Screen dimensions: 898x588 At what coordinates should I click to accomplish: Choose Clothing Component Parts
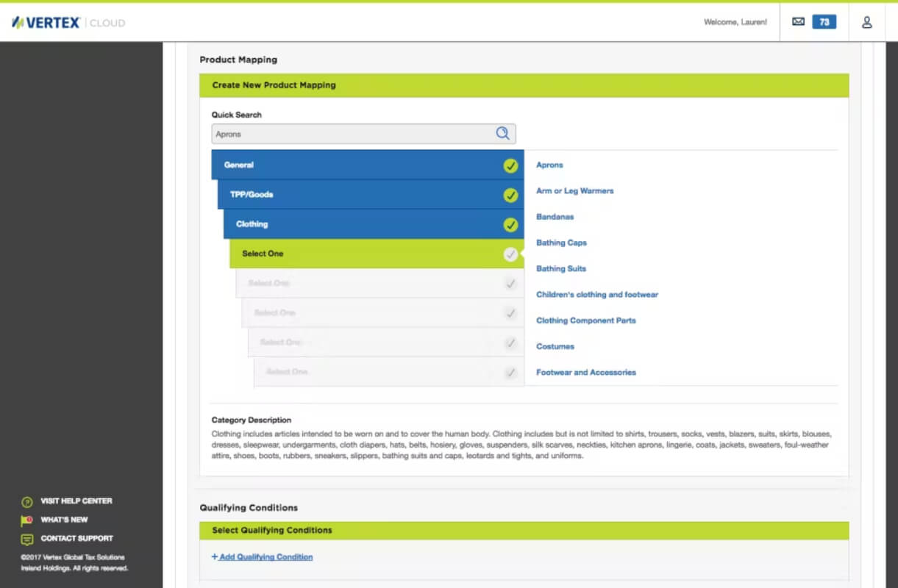tap(585, 320)
